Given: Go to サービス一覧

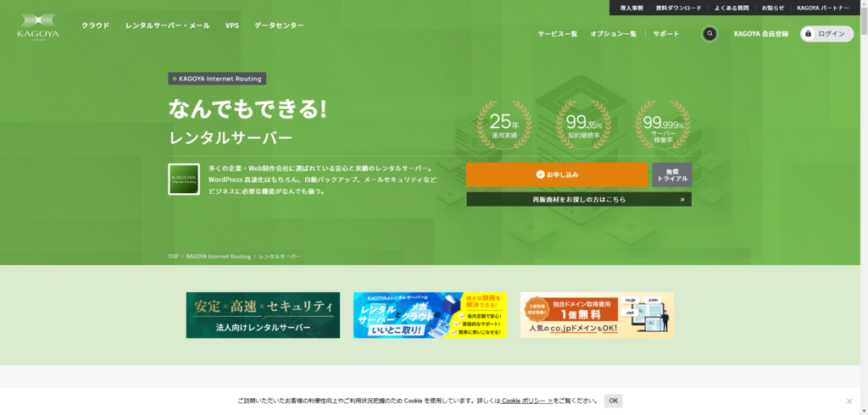Looking at the screenshot, I should pos(558,34).
